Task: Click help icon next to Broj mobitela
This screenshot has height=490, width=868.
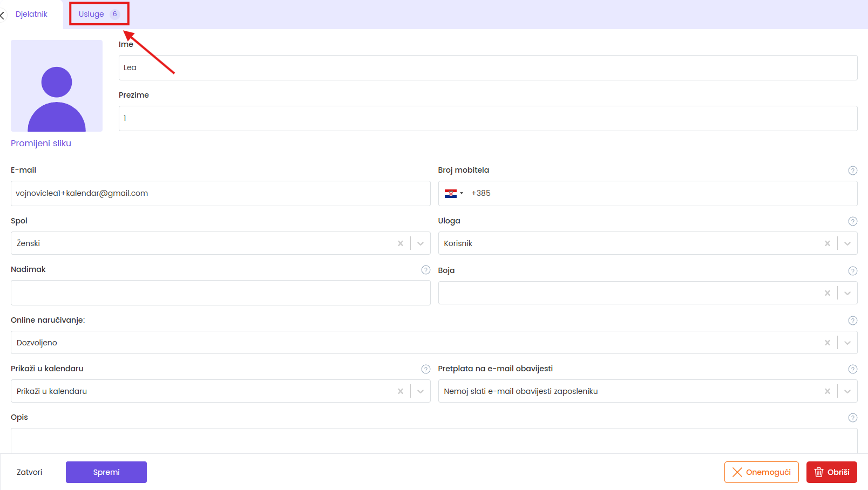Action: tap(852, 171)
